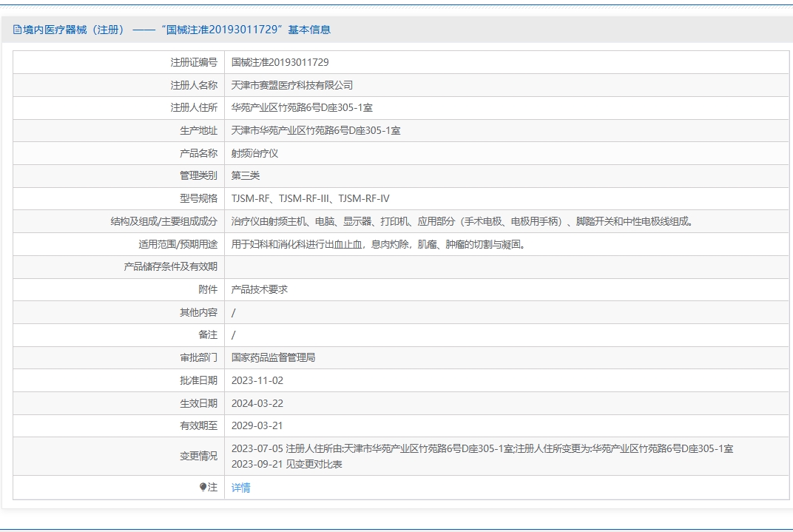Viewport: 793px width, 532px height.
Task: Select management class value 第三类
Action: click(246, 175)
